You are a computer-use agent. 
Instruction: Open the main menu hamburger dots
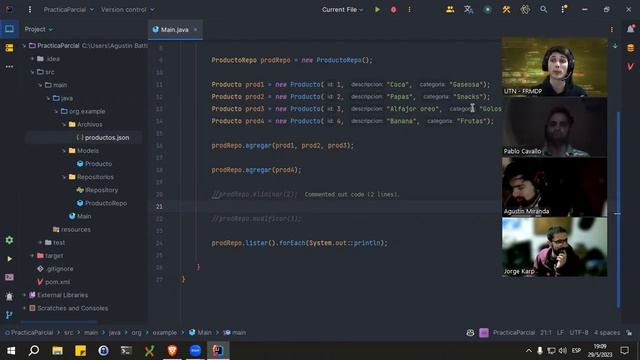tap(30, 9)
